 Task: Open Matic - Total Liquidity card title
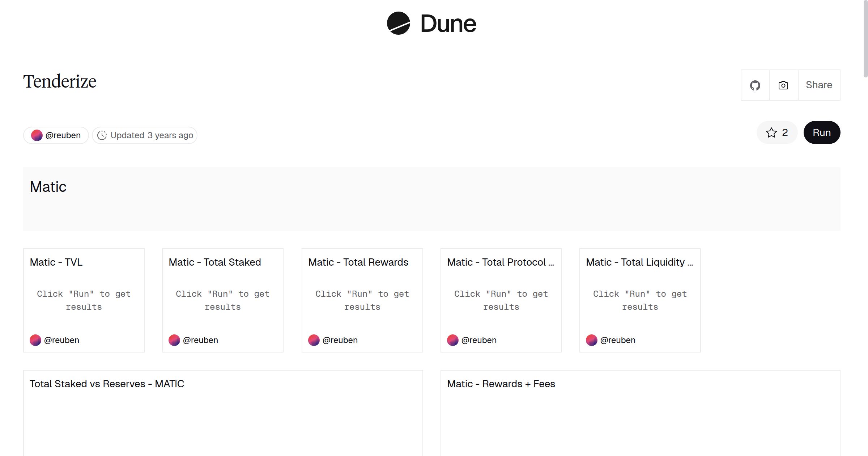click(639, 262)
